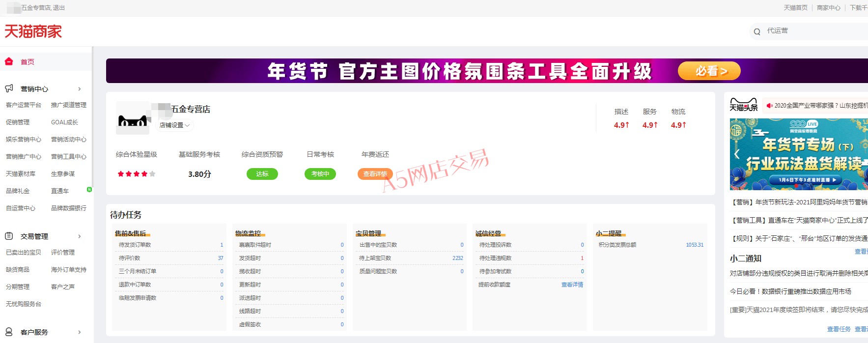Click 查看详情 link for 提前收款额度
This screenshot has height=343, width=868.
click(572, 285)
